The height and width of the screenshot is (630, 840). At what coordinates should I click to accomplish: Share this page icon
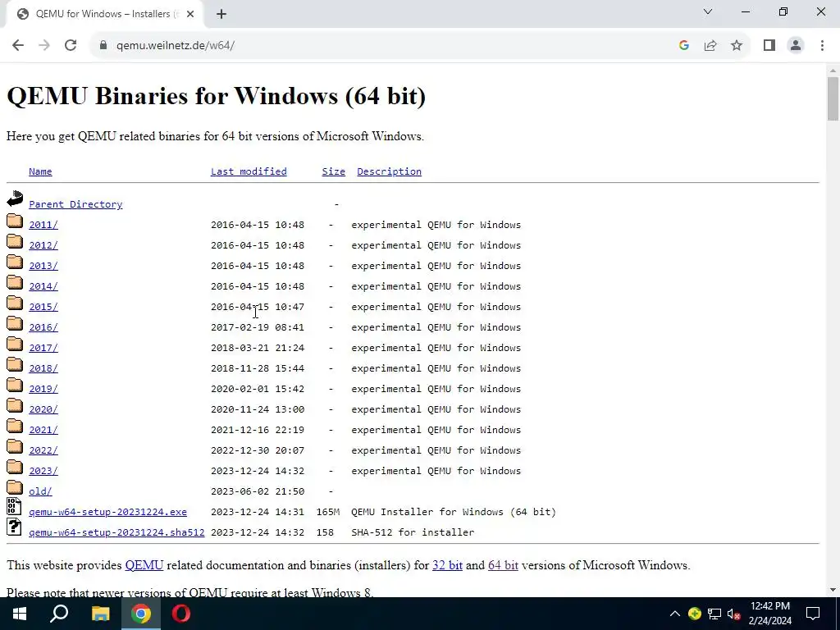710,46
